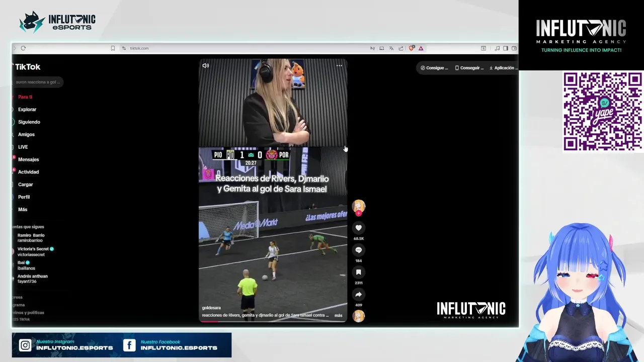The width and height of the screenshot is (644, 362).
Task: Click the Consigue monedas button
Action: coord(435,68)
